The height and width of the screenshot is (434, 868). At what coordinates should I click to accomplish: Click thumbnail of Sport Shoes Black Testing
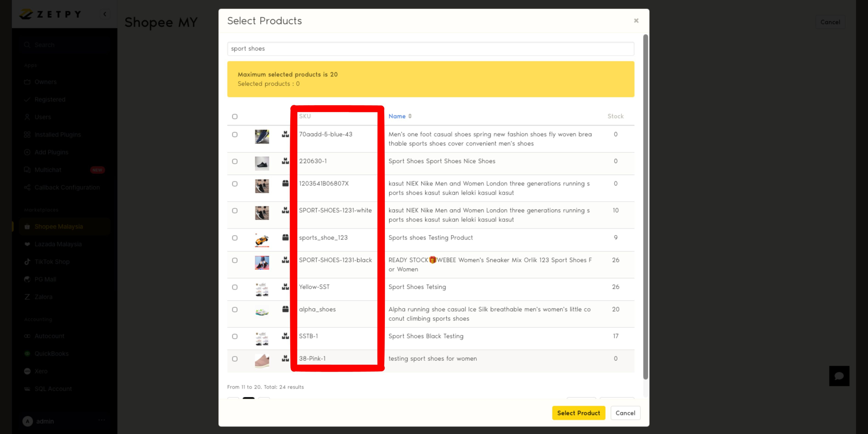tap(262, 338)
